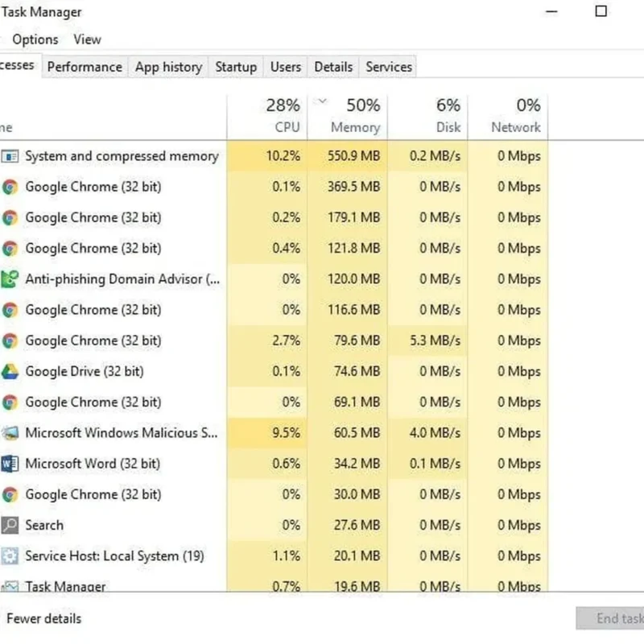Click Fewer details link
644x644 pixels.
pyautogui.click(x=44, y=618)
